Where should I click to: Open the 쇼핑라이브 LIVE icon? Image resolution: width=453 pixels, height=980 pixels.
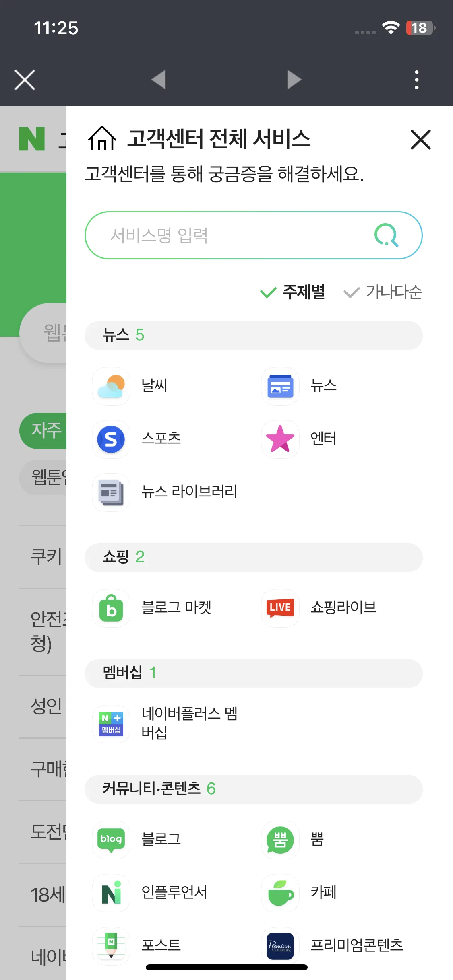pyautogui.click(x=280, y=608)
